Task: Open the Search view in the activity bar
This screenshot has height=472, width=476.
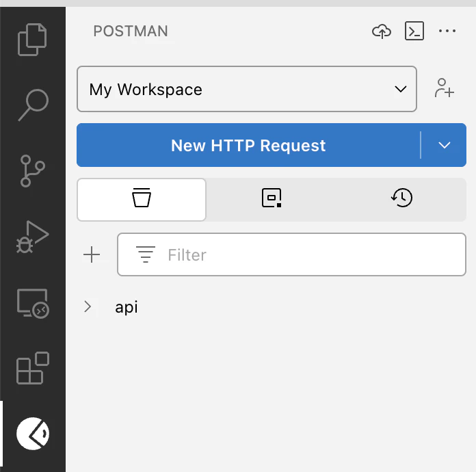Action: pos(33,105)
